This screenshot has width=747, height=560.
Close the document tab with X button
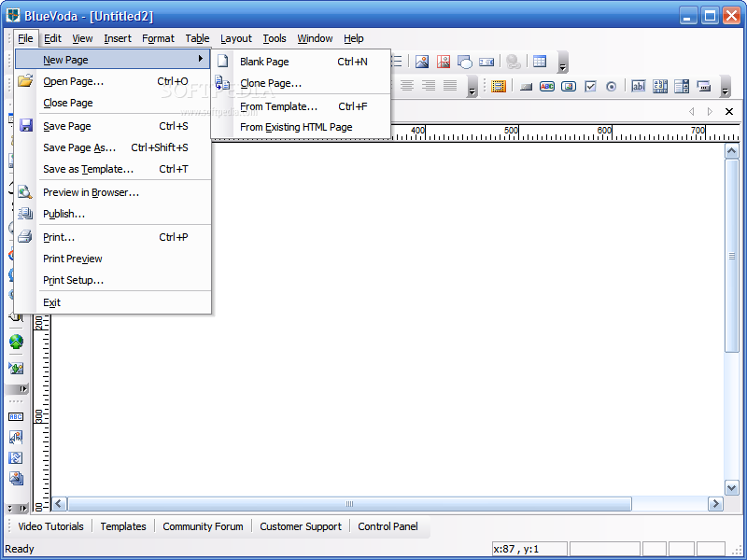pyautogui.click(x=729, y=111)
